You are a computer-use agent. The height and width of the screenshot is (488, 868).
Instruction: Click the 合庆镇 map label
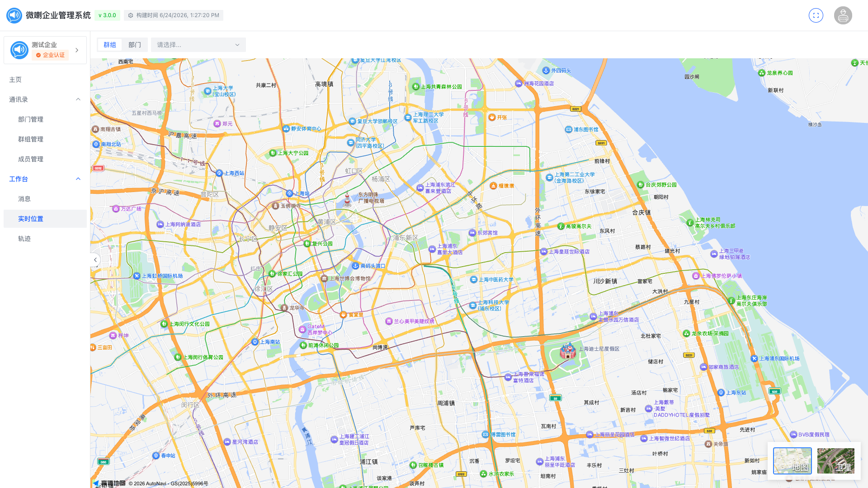[642, 212]
